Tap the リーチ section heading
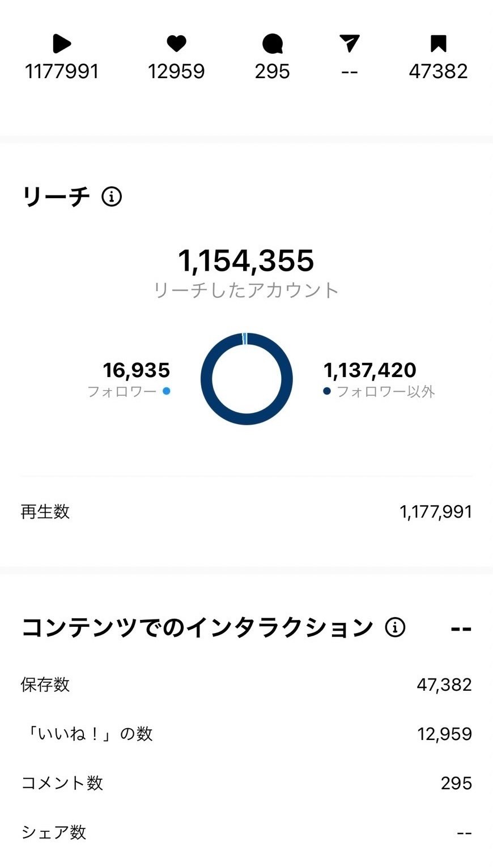 coord(56,197)
